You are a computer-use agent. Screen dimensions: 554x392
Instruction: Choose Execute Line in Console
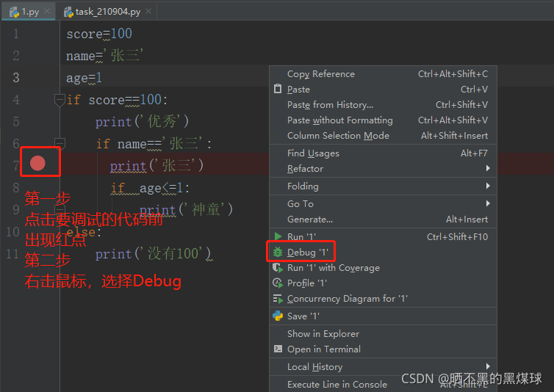tap(383, 384)
